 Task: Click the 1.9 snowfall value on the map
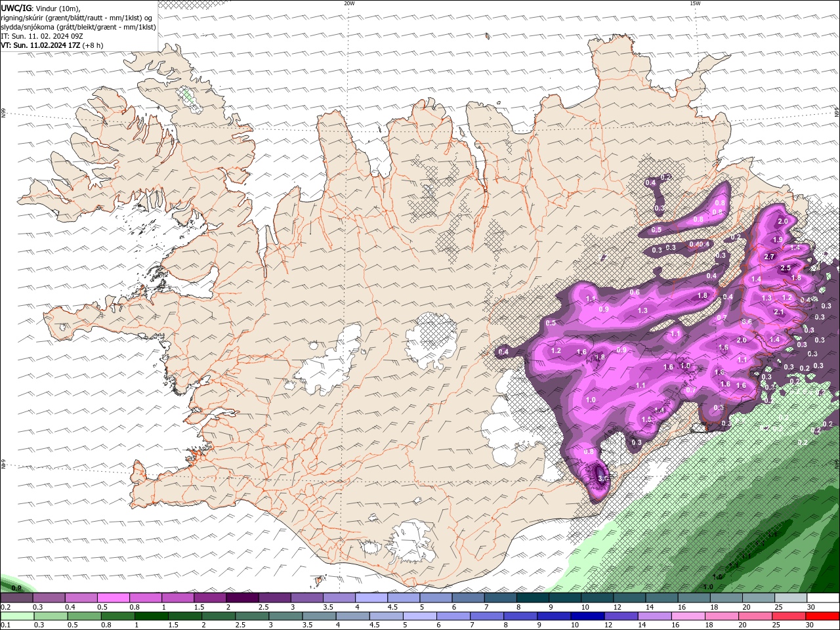[778, 240]
